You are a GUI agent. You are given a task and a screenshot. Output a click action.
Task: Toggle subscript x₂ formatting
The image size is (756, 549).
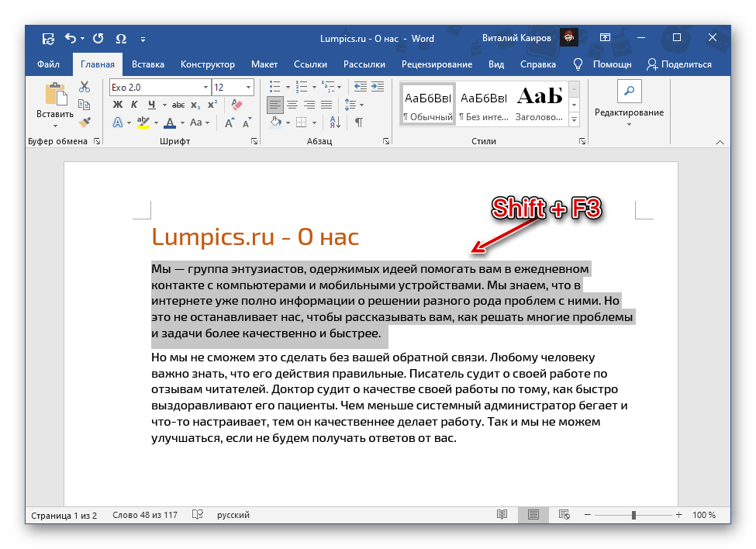click(195, 105)
